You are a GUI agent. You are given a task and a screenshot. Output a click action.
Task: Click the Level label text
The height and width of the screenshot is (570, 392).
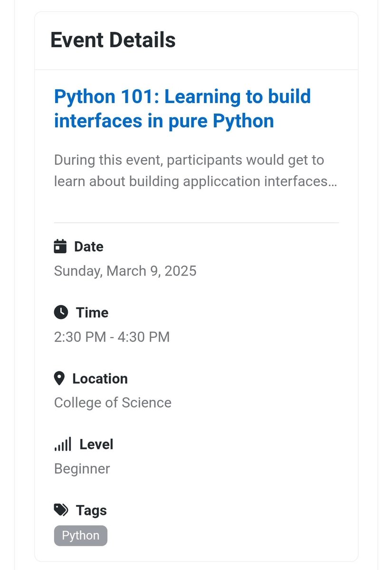tap(96, 445)
